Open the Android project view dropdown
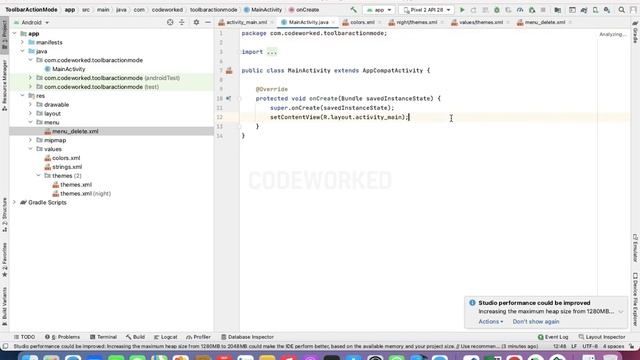Screen dimensions: 640x360 coord(31,22)
